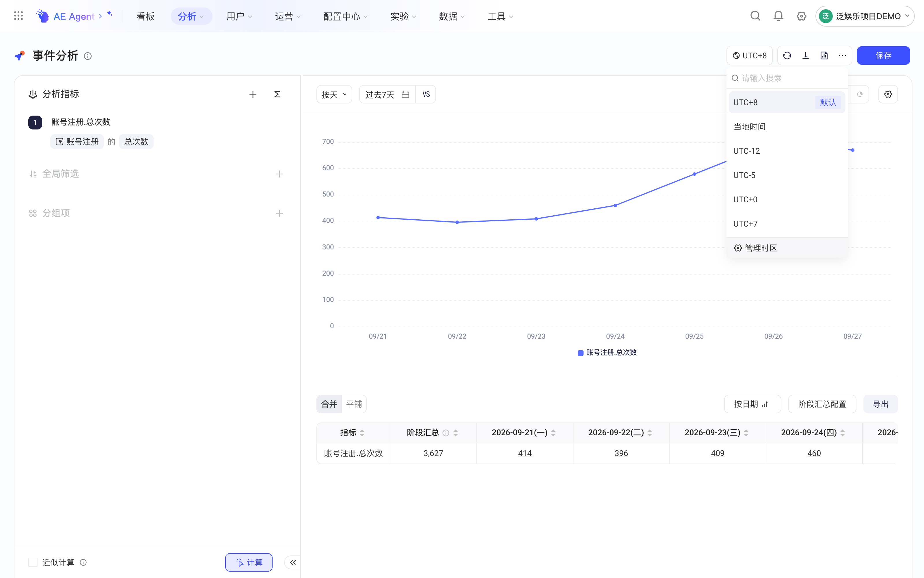Switch table view to 合并
This screenshot has width=924, height=578.
(x=329, y=404)
